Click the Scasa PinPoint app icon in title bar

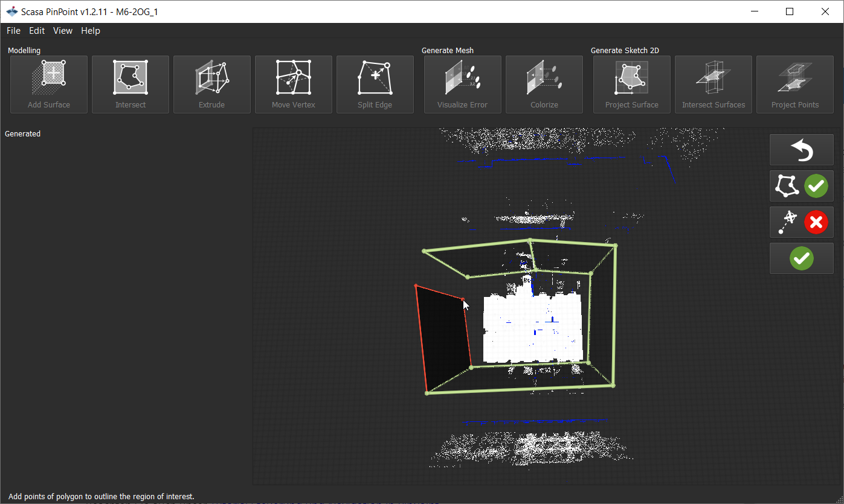pyautogui.click(x=11, y=11)
